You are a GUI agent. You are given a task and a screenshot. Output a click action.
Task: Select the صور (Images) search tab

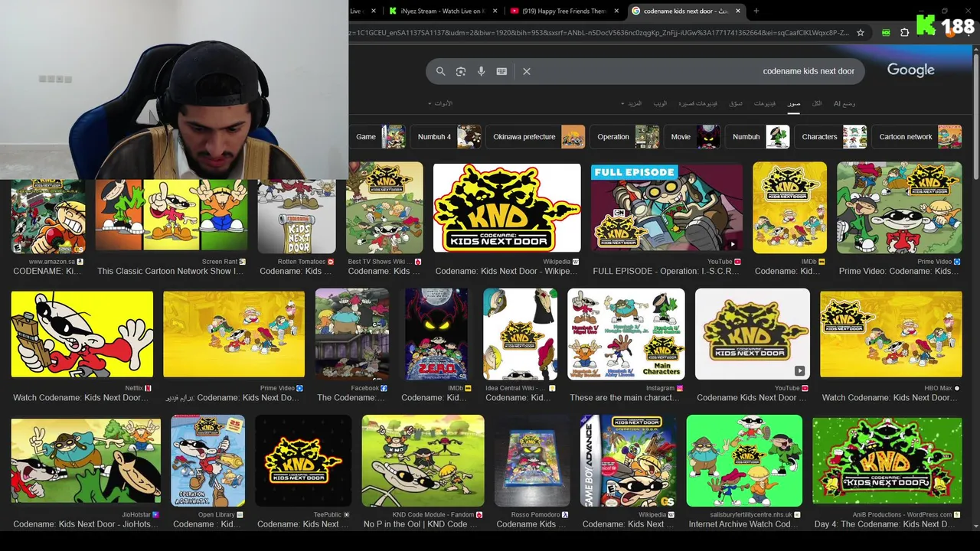pyautogui.click(x=794, y=103)
